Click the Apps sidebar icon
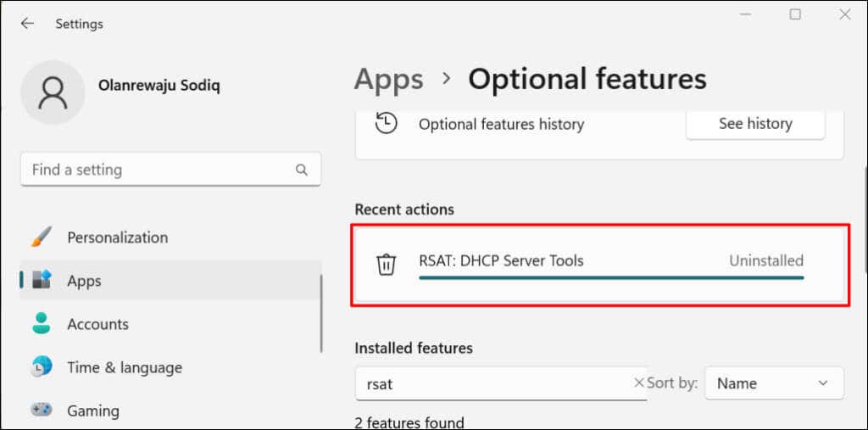The width and height of the screenshot is (868, 430). coord(42,280)
